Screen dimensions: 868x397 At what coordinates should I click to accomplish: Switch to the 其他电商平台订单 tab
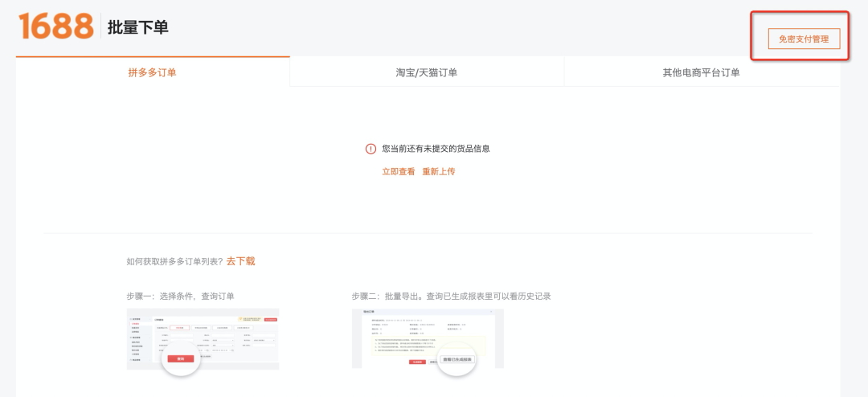point(702,72)
